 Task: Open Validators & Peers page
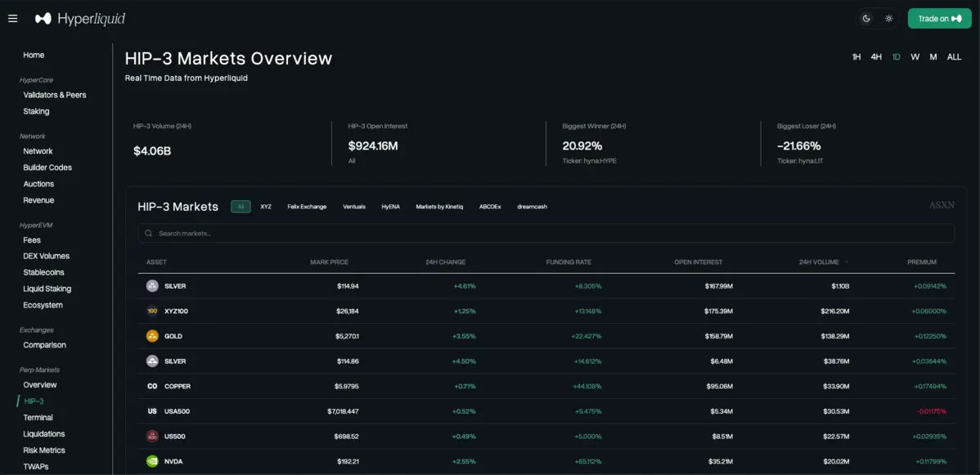pos(55,95)
